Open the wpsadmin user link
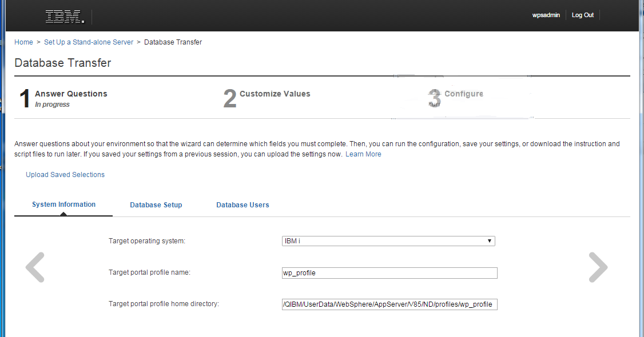The height and width of the screenshot is (337, 644). tap(546, 15)
